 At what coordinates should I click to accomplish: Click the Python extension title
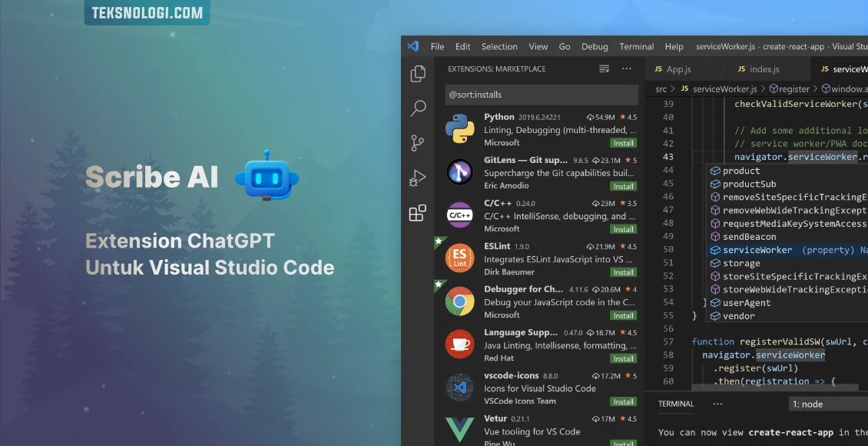(x=499, y=117)
